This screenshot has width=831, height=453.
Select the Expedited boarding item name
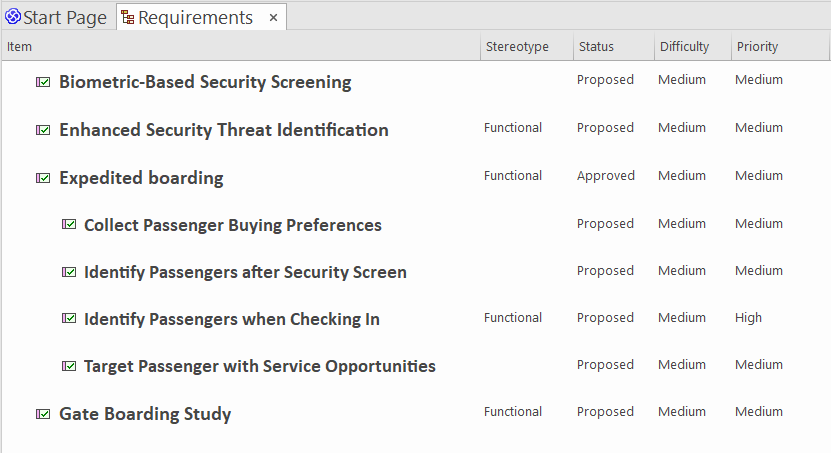pos(141,178)
